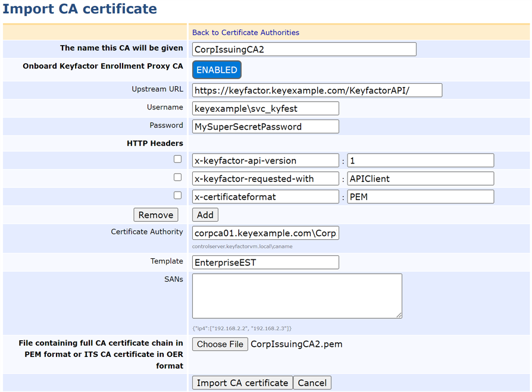The height and width of the screenshot is (392, 532).
Task: Click the Upstream URL input field
Action: click(x=317, y=90)
